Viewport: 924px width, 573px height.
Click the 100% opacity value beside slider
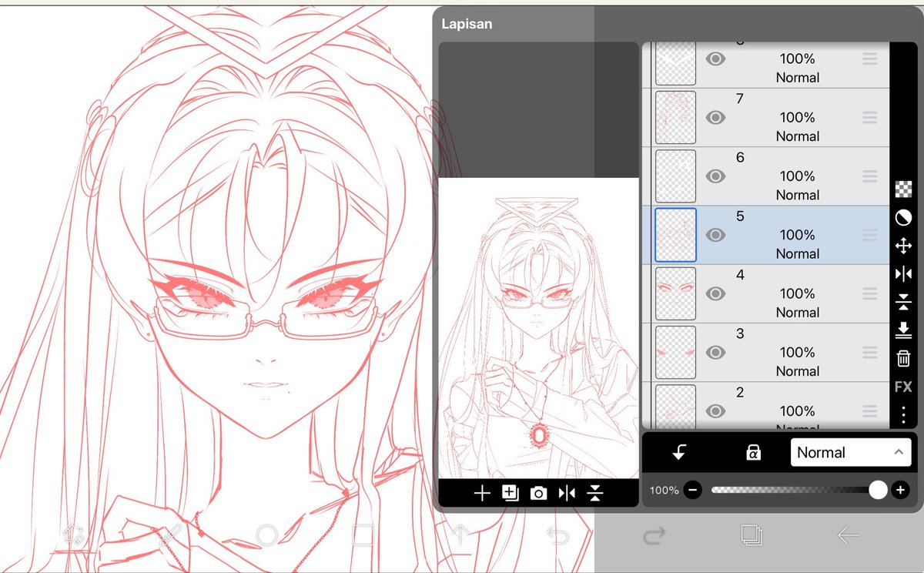coord(664,491)
